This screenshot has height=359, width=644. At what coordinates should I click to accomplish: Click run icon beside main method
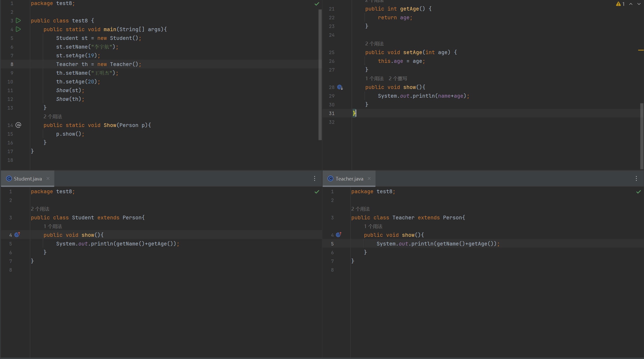click(18, 29)
